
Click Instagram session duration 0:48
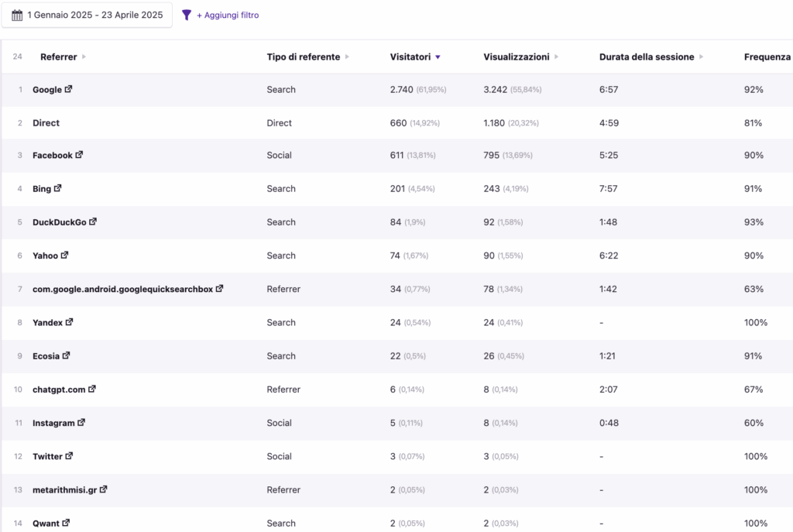[x=609, y=423]
